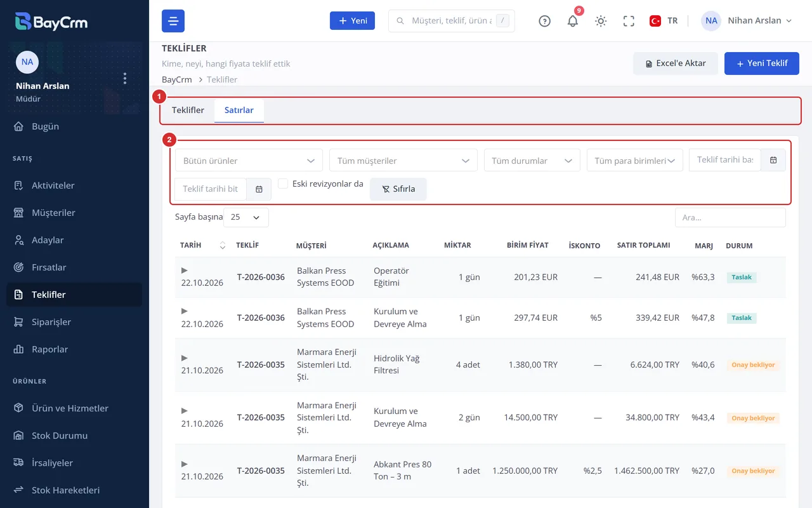Open 'Ürün ve Hizmetler' in the sidebar
Viewport: 812px width, 508px height.
coord(74,408)
